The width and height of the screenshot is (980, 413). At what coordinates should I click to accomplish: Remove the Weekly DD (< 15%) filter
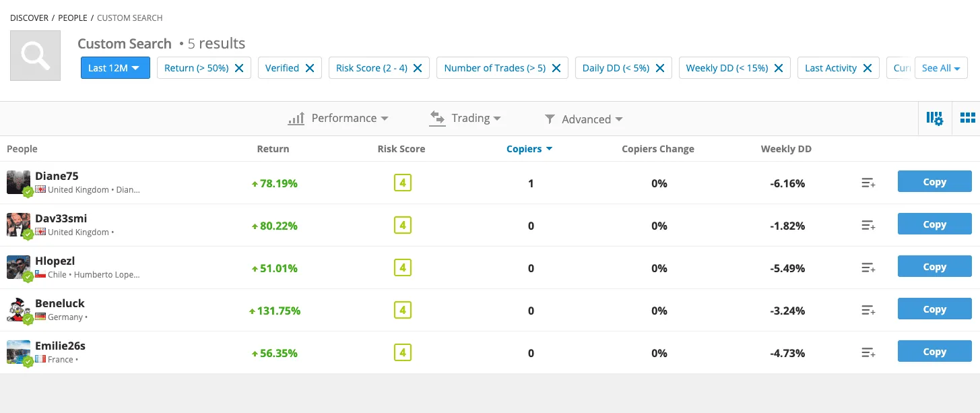point(779,68)
